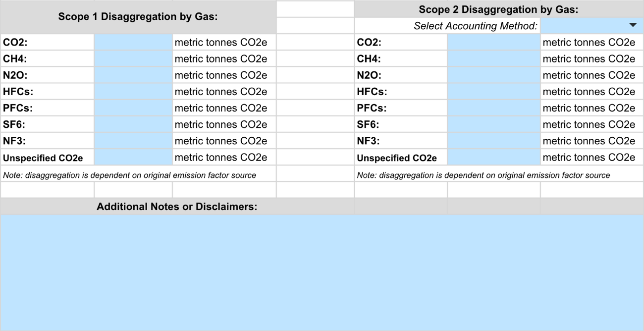
Task: Open the Select Accounting Method dropdown arrow
Action: click(x=633, y=25)
